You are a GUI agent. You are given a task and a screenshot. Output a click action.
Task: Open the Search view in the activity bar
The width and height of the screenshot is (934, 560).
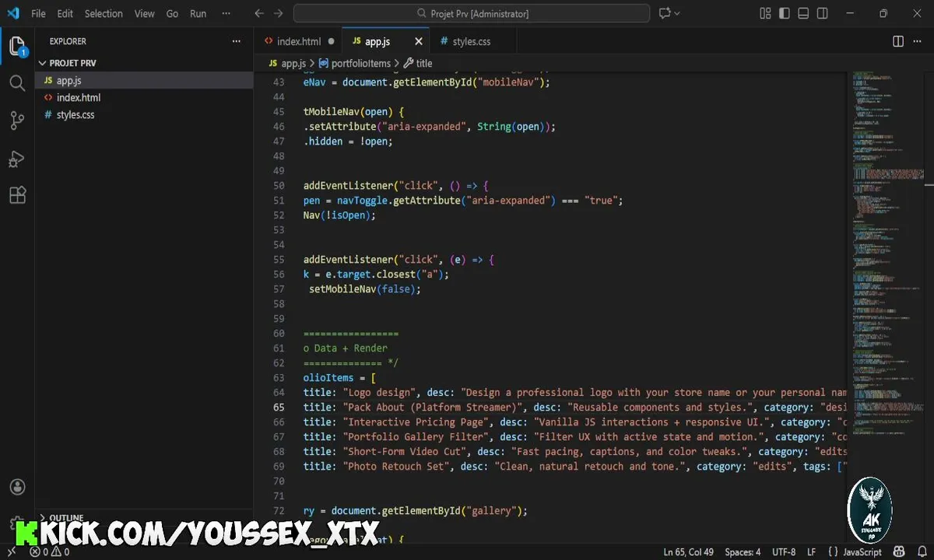[x=17, y=82]
